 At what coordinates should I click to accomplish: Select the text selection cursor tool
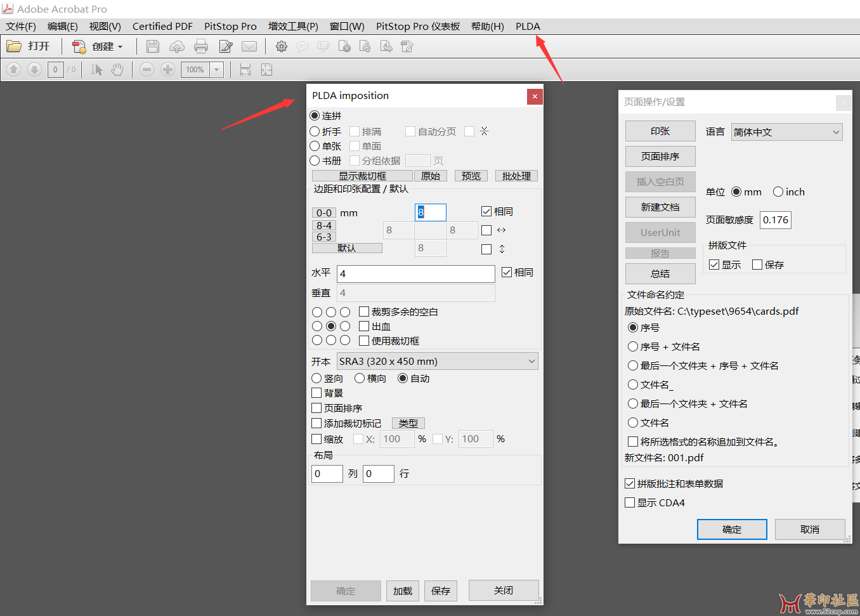tap(96, 69)
